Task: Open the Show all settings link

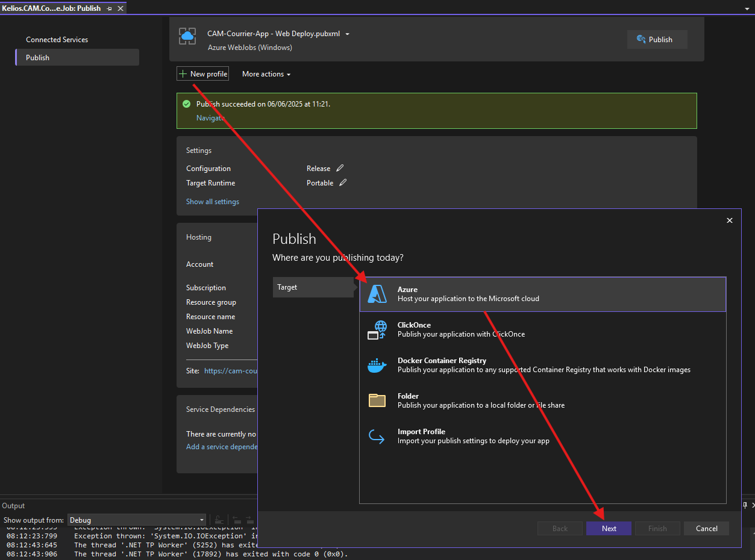Action: click(x=212, y=202)
